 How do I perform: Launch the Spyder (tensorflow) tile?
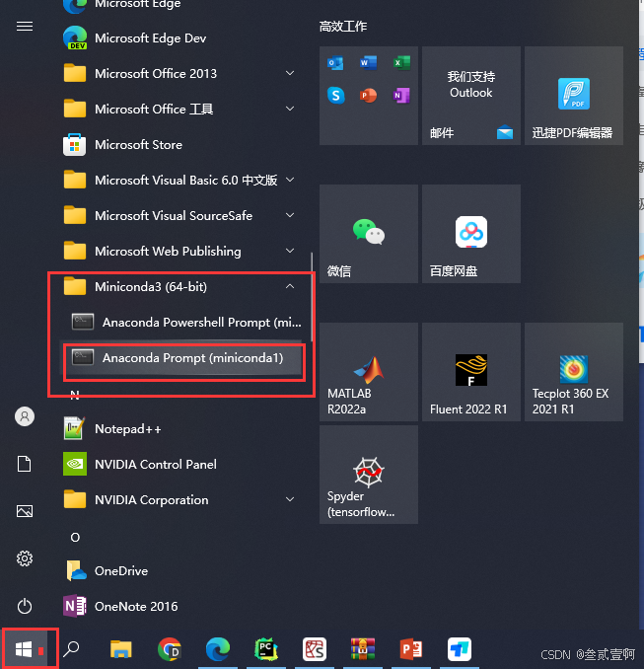click(x=369, y=475)
